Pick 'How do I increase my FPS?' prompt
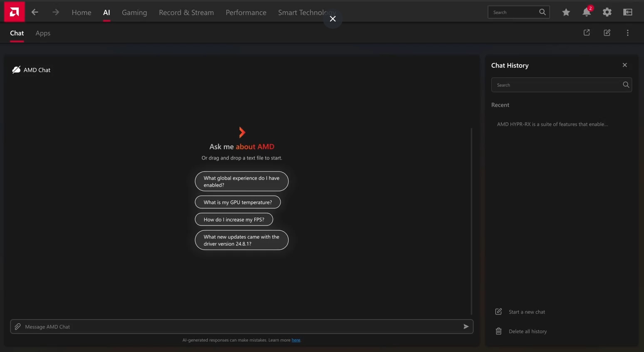Viewport: 644px width, 352px height. (234, 219)
